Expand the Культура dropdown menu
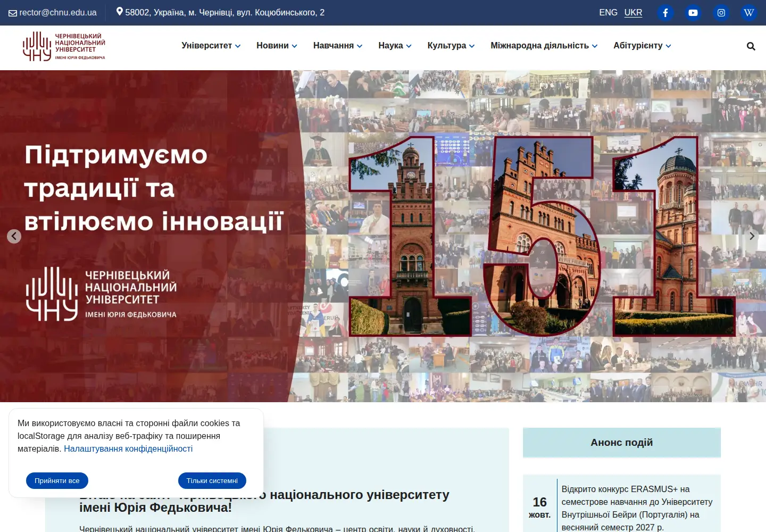766x532 pixels. 451,46
